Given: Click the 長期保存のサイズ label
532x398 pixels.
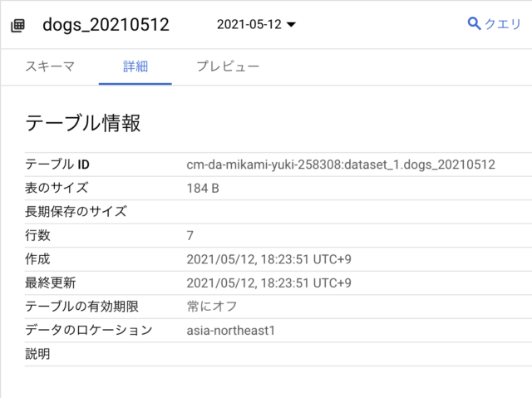Looking at the screenshot, I should pyautogui.click(x=76, y=212).
